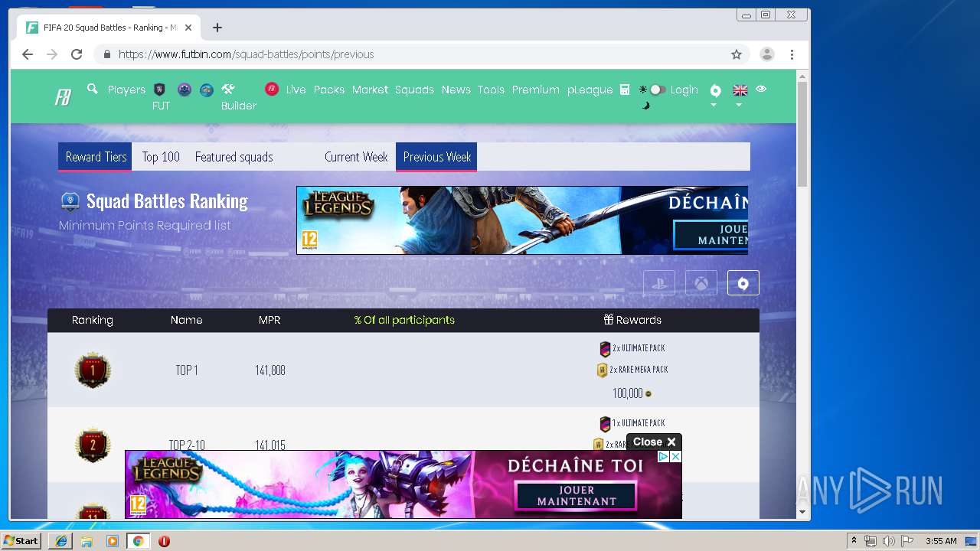The image size is (980, 551).
Task: Open the pLeague link
Action: coord(590,90)
